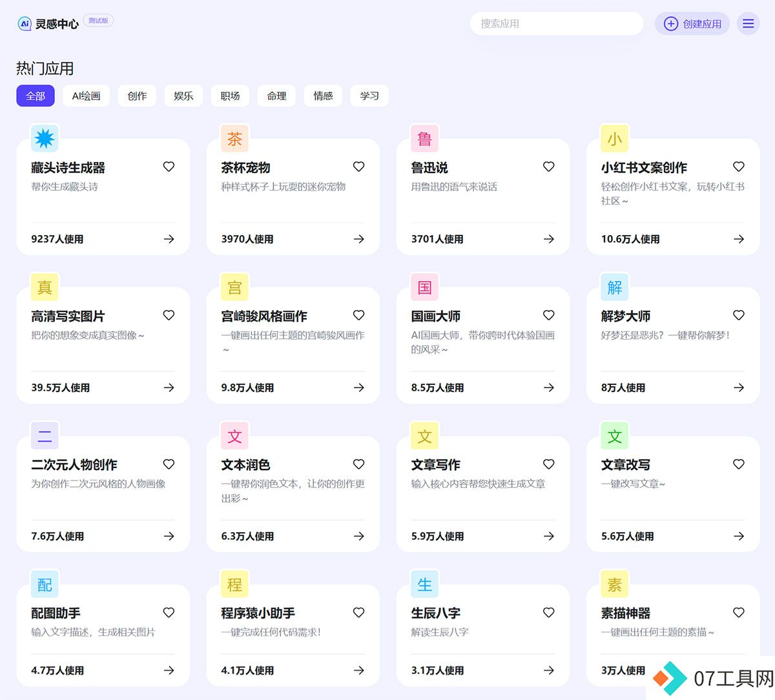Click the 文章写作 yellow 文 icon
The height and width of the screenshot is (700, 775).
point(424,436)
